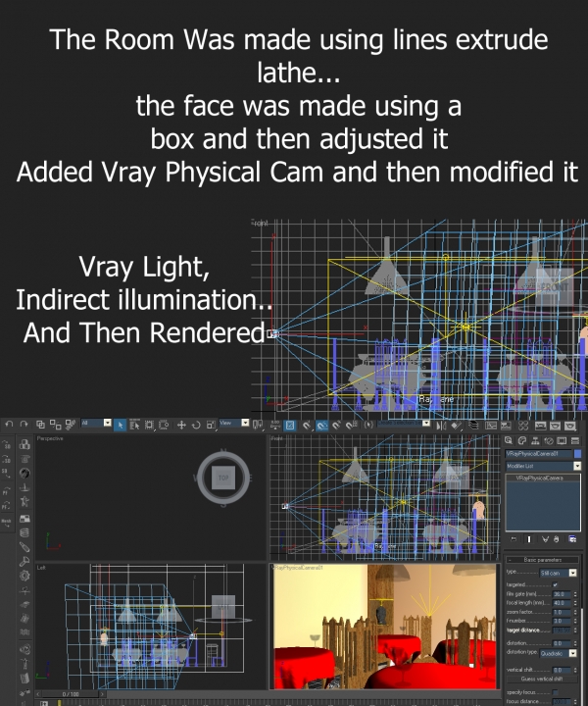This screenshot has width=588, height=706.
Task: Uncheck the targeted checkbox
Action: point(556,584)
